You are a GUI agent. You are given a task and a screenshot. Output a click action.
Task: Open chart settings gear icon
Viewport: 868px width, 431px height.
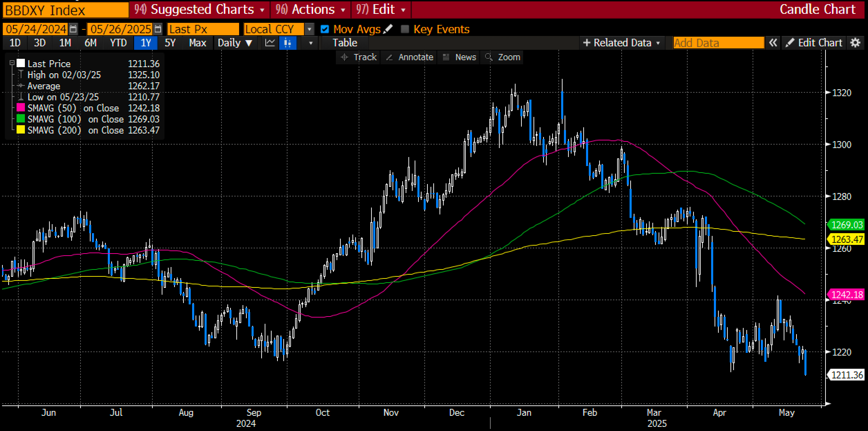coord(855,43)
